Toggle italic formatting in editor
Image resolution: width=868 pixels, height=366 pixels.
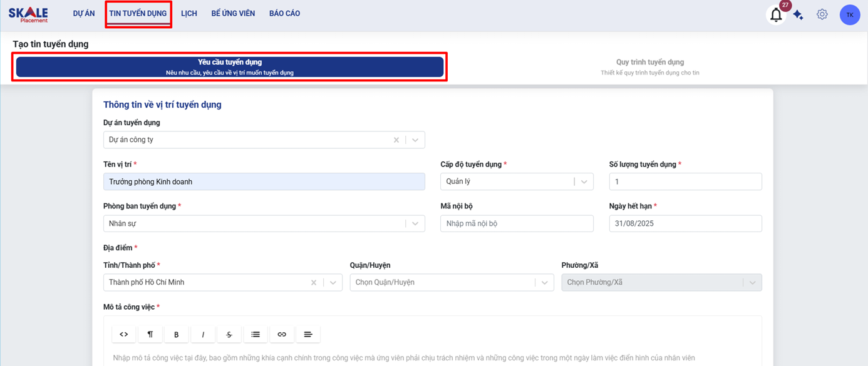pos(203,335)
